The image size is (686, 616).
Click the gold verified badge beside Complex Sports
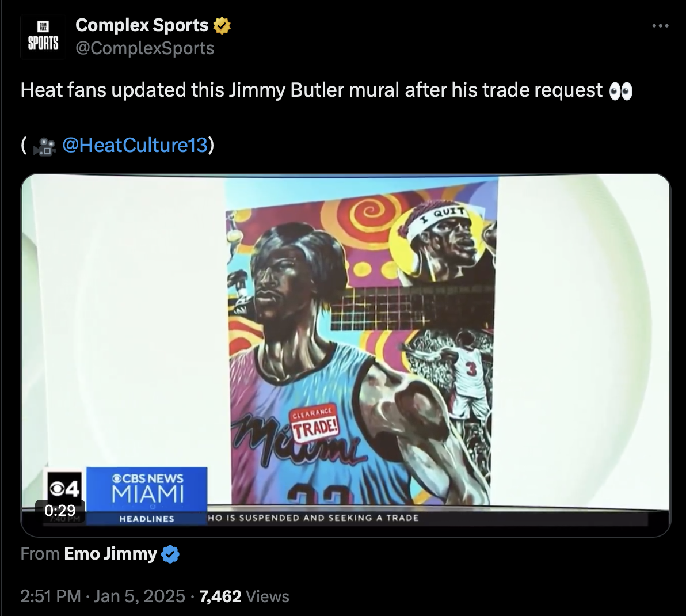222,26
